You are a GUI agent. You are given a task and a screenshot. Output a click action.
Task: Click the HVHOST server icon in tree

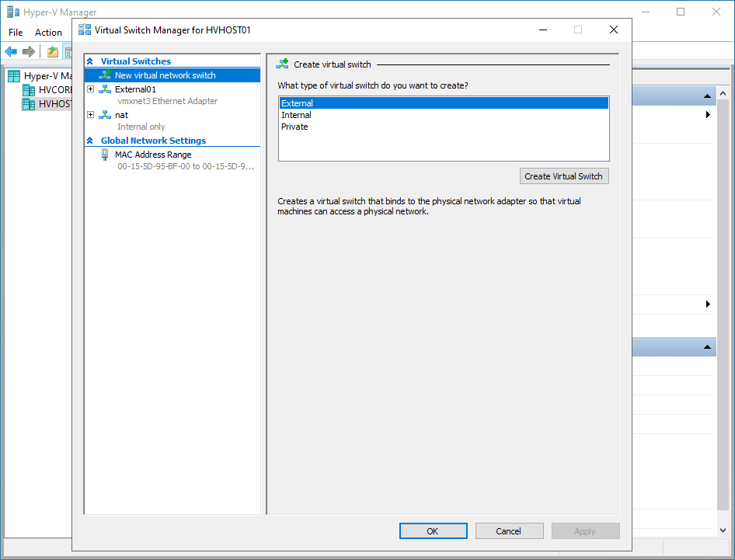click(x=29, y=104)
